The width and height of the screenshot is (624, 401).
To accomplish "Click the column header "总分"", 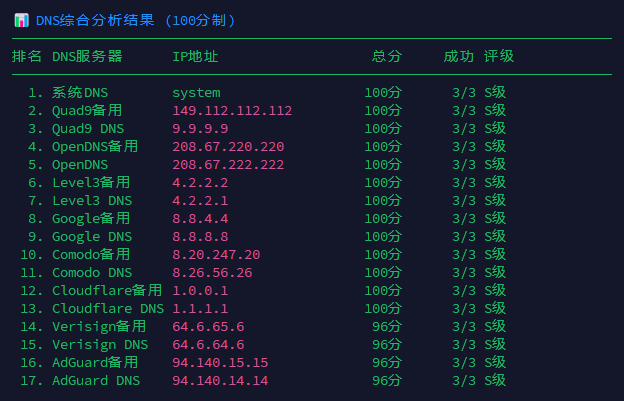I will (x=387, y=56).
